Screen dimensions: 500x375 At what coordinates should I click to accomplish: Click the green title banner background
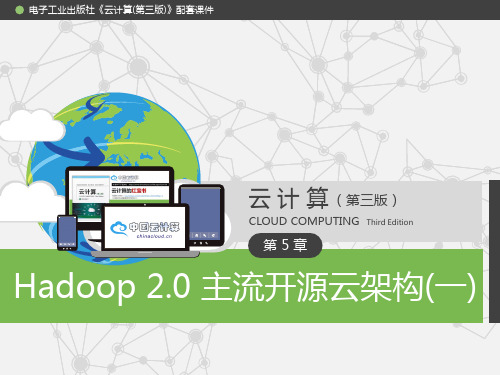tap(241, 286)
